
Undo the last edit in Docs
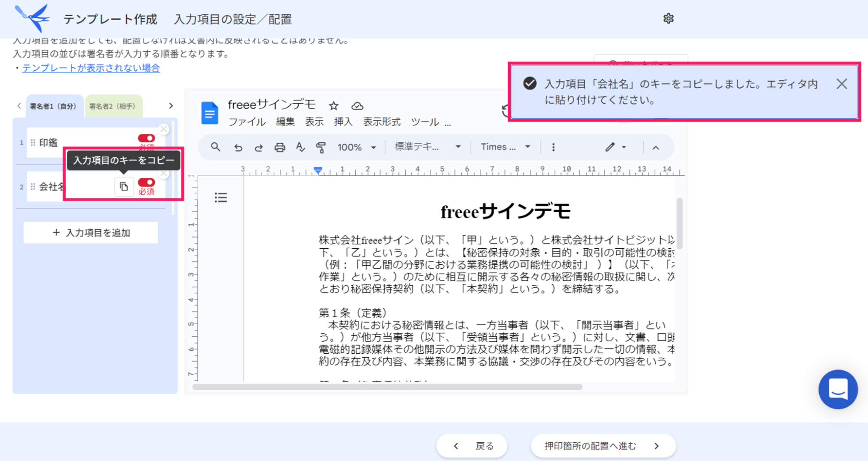tap(238, 148)
